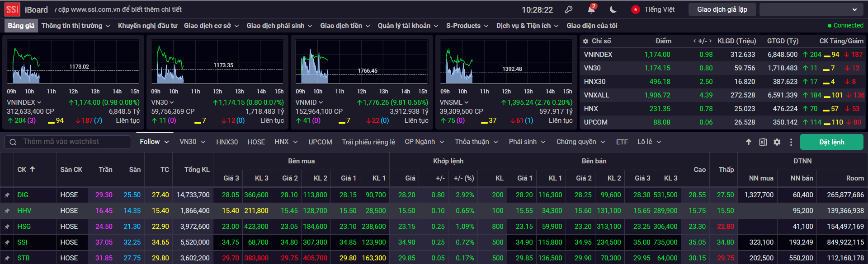The height and width of the screenshot is (264, 868).
Task: Click the key icon in top bar
Action: click(x=569, y=9)
